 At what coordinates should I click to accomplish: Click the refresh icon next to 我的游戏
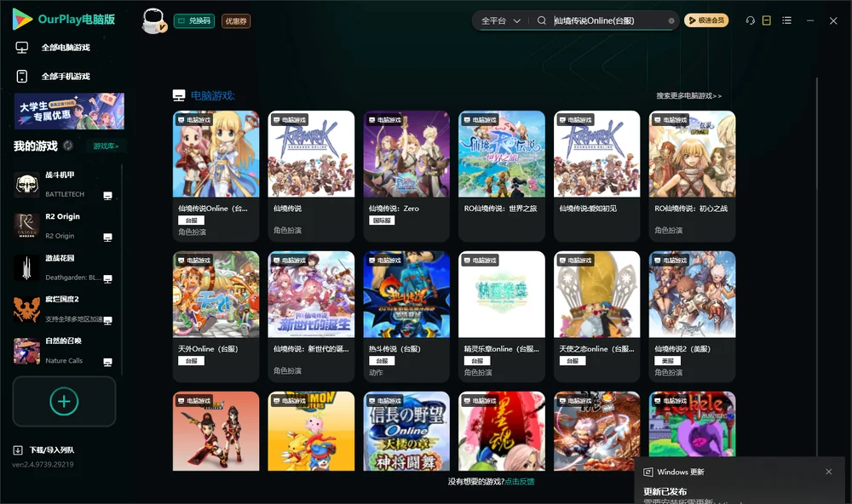[x=68, y=146]
